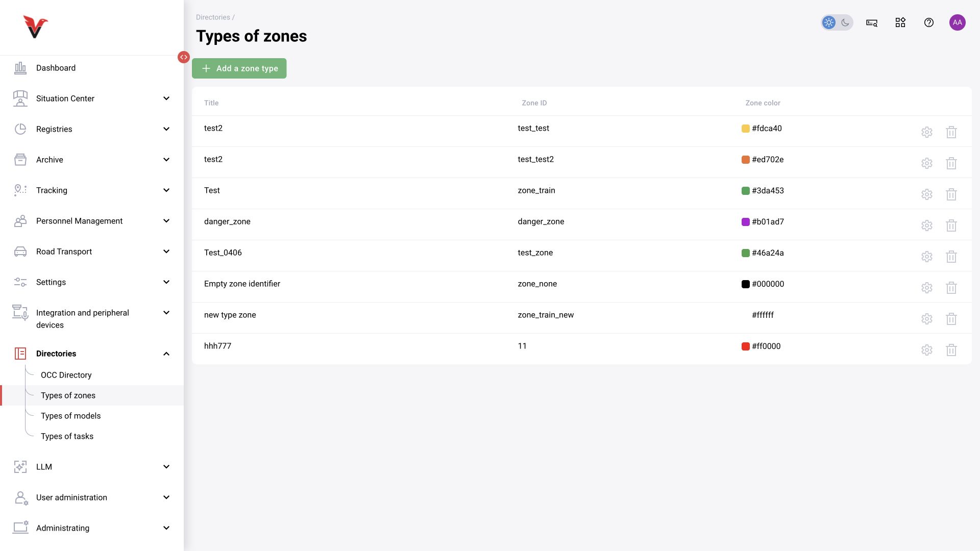Screen dimensions: 980x551
Task: Delete the test_test zone row
Action: tap(951, 132)
